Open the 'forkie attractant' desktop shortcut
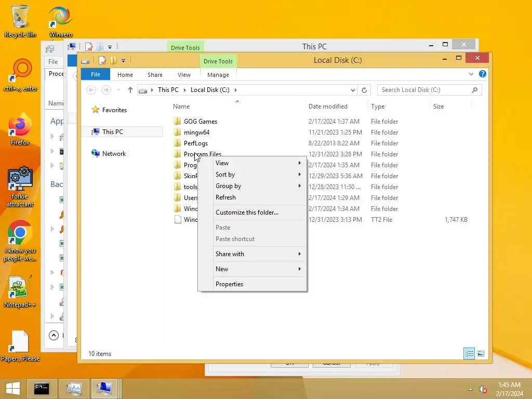This screenshot has height=399, width=532. coord(20,187)
